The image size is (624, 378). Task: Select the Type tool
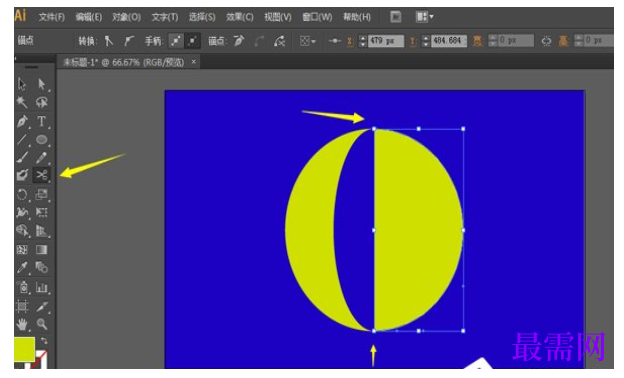tap(42, 121)
